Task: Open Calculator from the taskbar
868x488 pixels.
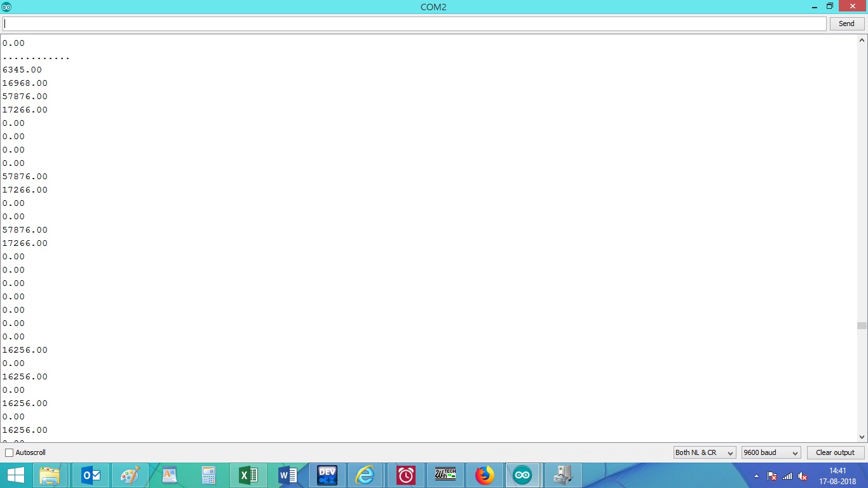Action: pos(208,475)
